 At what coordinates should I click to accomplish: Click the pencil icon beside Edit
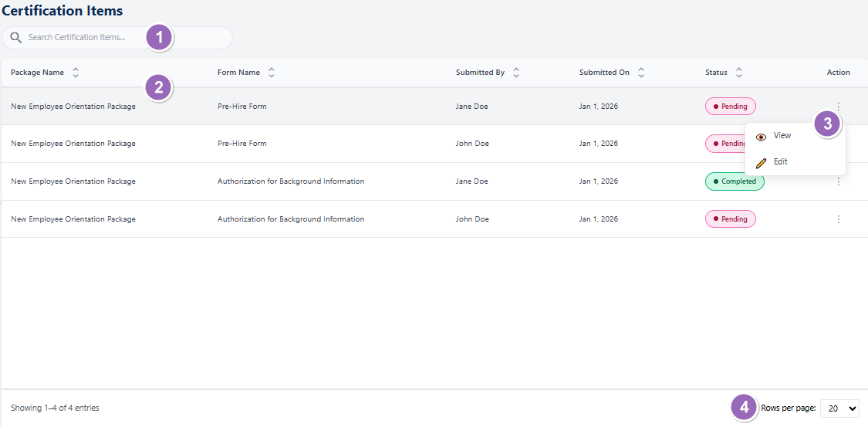tap(762, 163)
